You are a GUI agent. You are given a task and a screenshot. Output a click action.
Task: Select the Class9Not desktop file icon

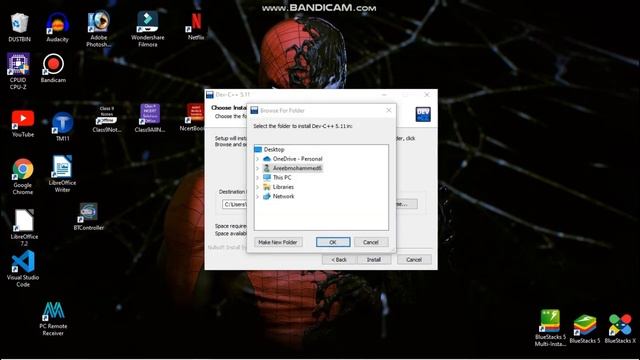(x=107, y=119)
